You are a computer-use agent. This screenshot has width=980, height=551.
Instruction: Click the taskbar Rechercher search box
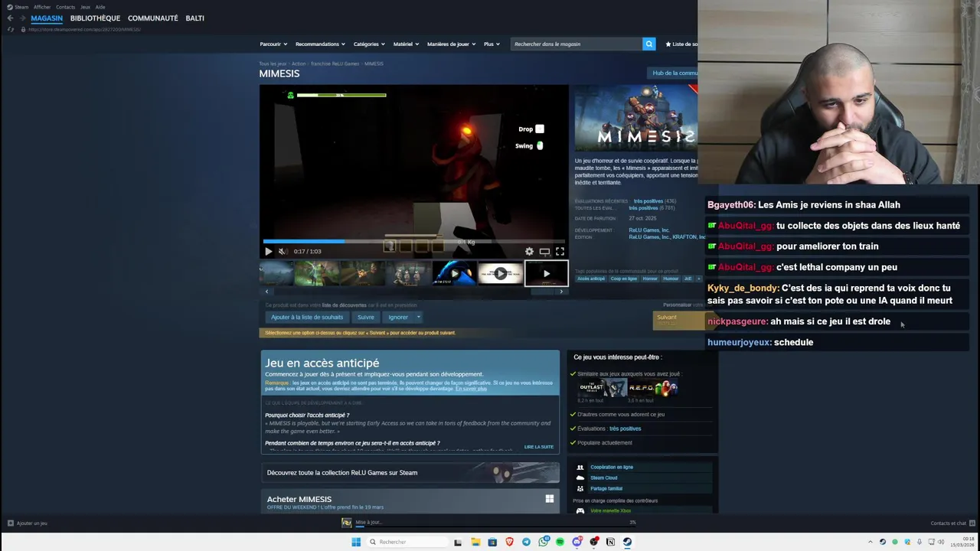coord(407,542)
